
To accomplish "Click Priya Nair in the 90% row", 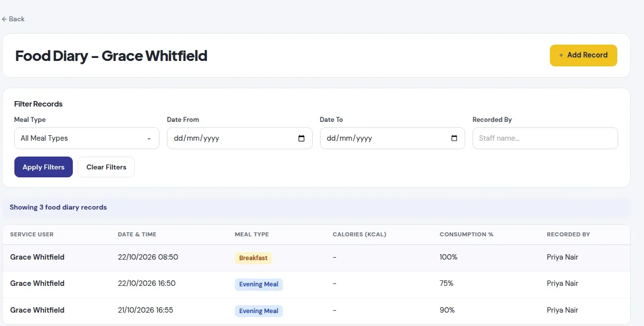I will click(562, 310).
